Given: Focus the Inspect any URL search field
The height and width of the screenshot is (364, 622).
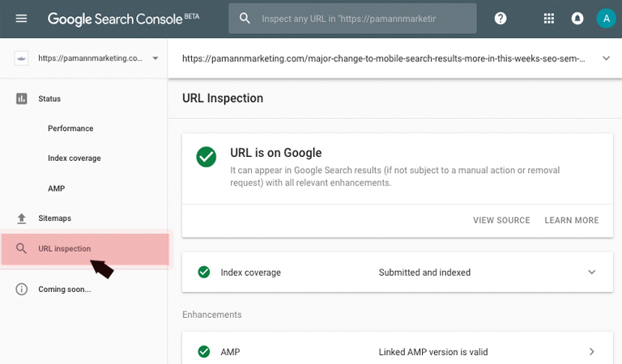Looking at the screenshot, I should click(352, 19).
